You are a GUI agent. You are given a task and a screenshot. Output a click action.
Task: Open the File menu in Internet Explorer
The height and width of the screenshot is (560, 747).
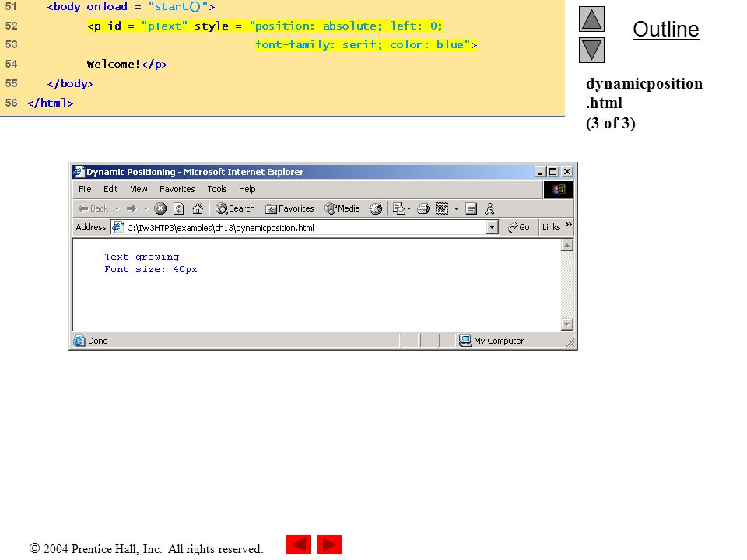click(x=85, y=189)
